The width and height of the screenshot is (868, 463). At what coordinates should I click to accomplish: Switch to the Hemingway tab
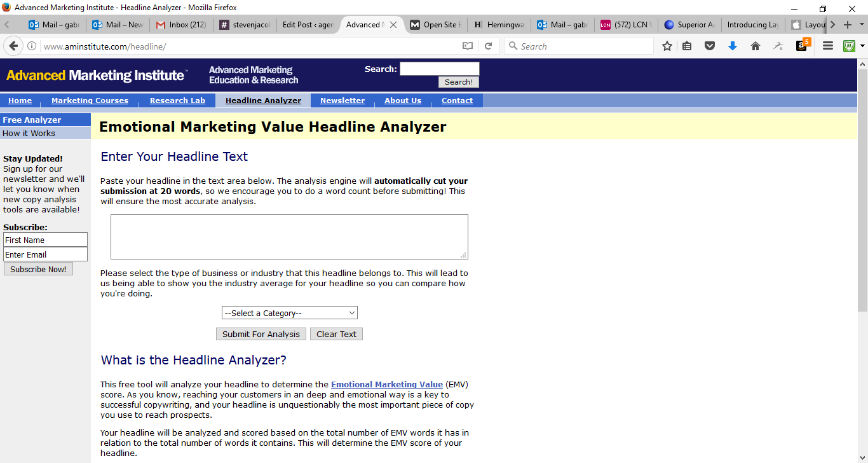[499, 25]
